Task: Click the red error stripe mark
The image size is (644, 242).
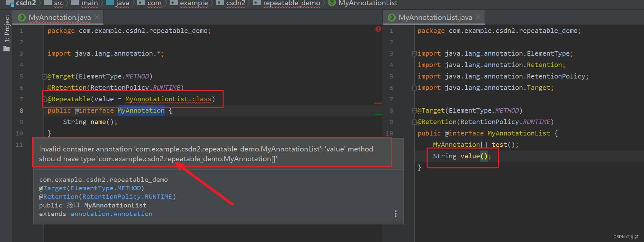Action: click(378, 103)
